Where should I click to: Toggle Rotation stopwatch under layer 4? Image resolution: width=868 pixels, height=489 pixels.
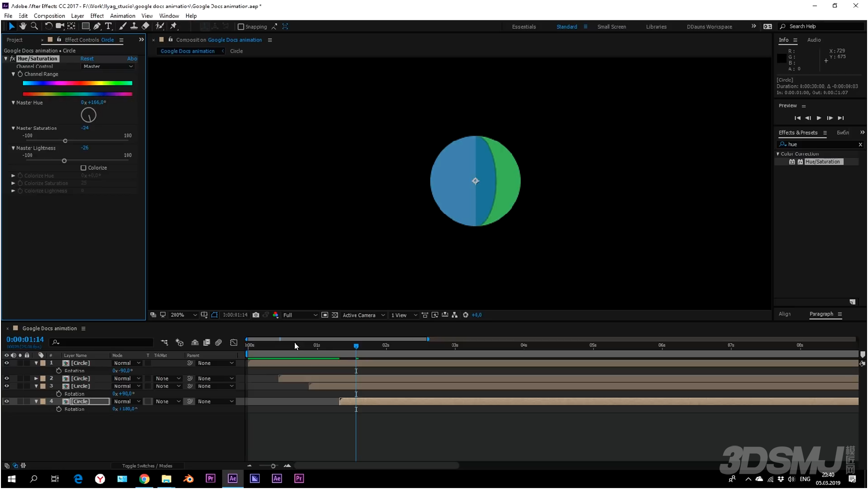59,410
